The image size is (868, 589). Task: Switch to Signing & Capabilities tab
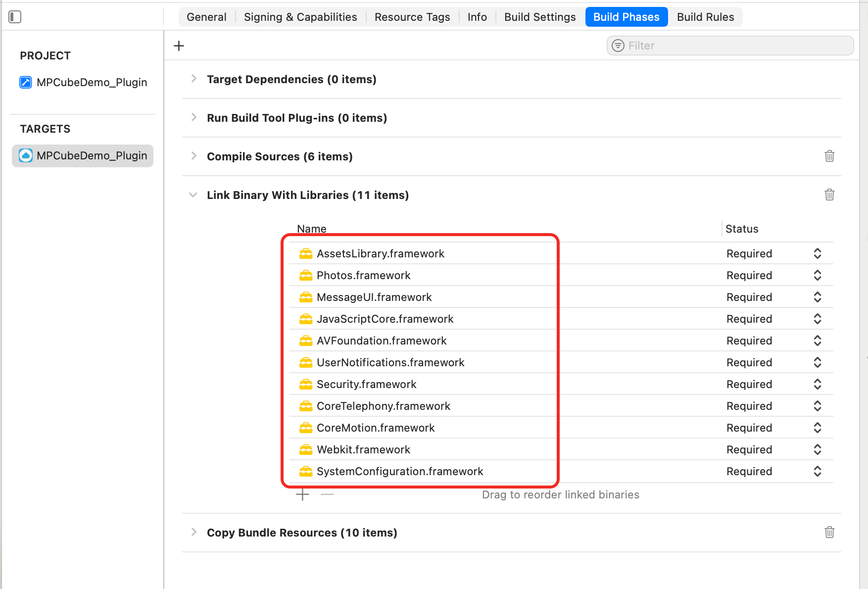[300, 17]
